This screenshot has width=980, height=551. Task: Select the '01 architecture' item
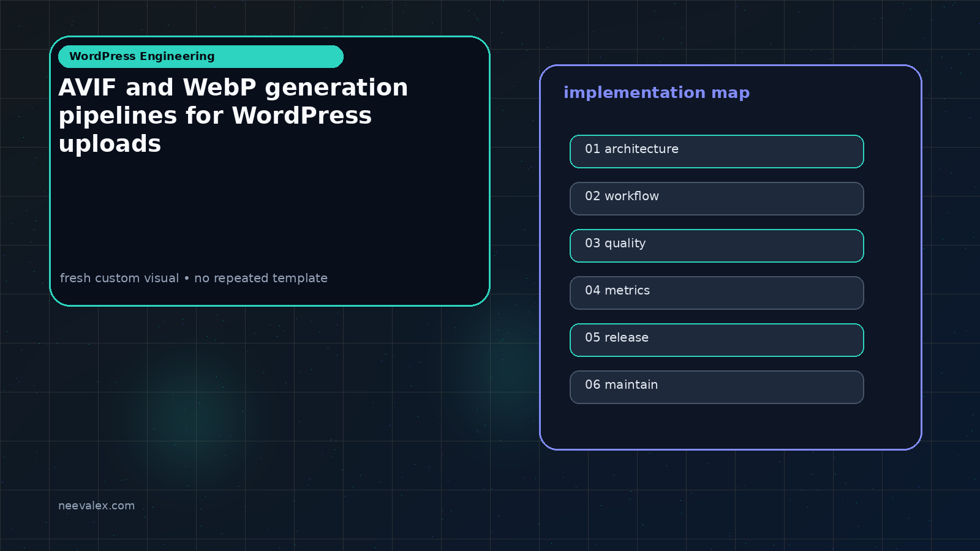coord(717,151)
